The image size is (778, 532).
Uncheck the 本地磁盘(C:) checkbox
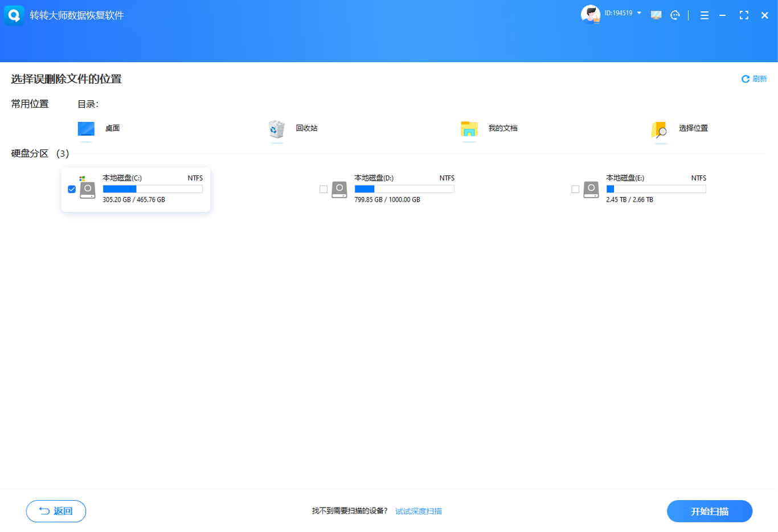coord(72,189)
